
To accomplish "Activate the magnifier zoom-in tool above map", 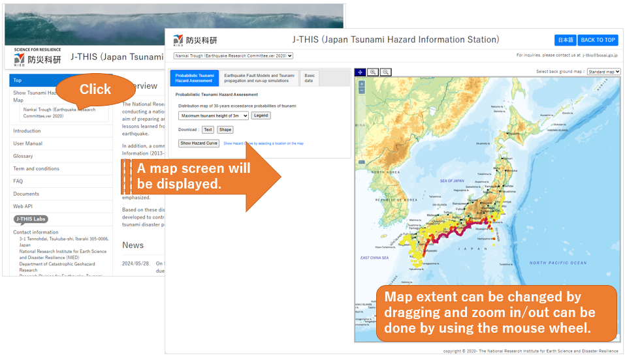I will [373, 72].
